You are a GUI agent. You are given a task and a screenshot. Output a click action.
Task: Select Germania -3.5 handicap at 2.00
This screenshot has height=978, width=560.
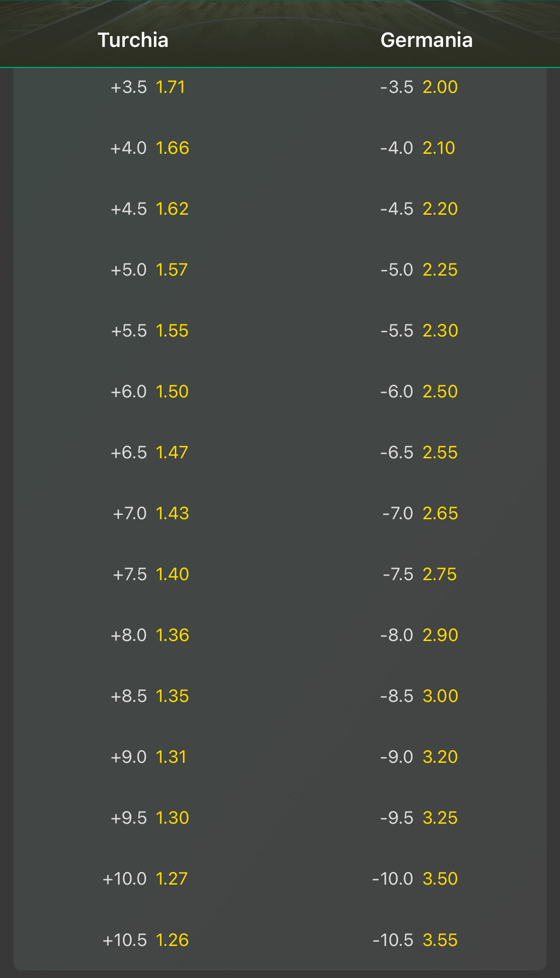[419, 87]
